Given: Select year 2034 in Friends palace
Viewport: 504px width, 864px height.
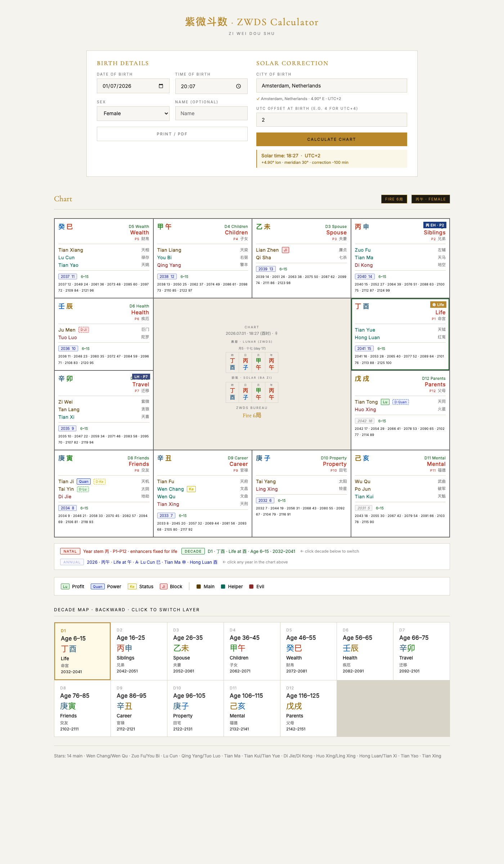Looking at the screenshot, I should coord(67,508).
